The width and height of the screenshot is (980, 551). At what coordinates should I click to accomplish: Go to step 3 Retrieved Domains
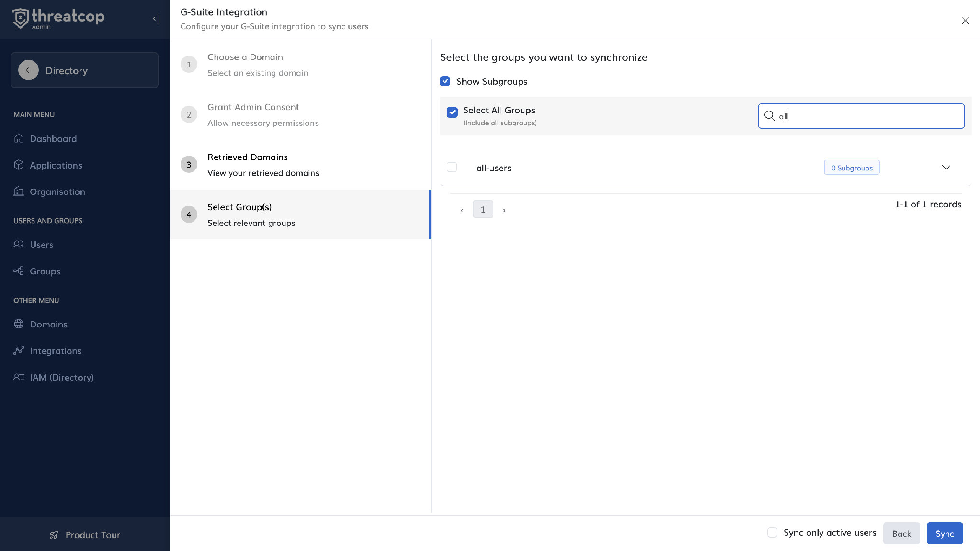[x=300, y=165]
